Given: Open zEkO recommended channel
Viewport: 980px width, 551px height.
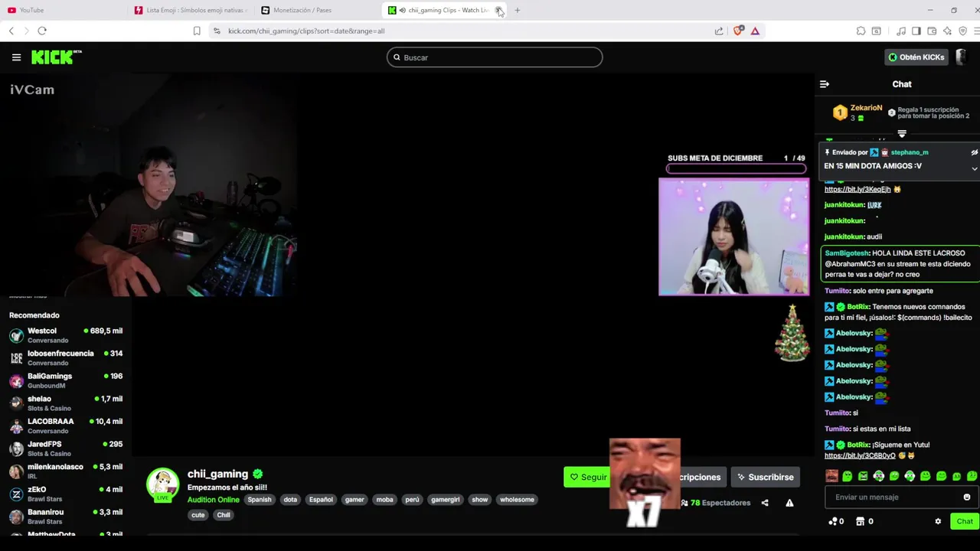Looking at the screenshot, I should [66, 494].
